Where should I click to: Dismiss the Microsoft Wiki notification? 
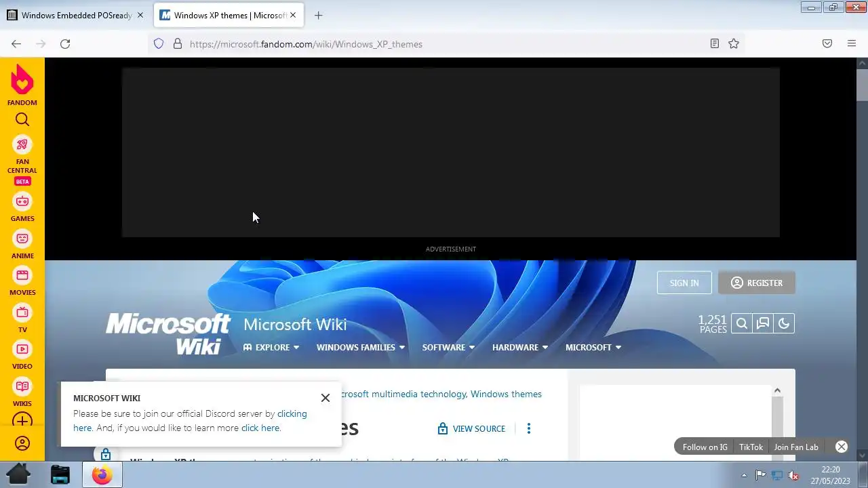(325, 398)
